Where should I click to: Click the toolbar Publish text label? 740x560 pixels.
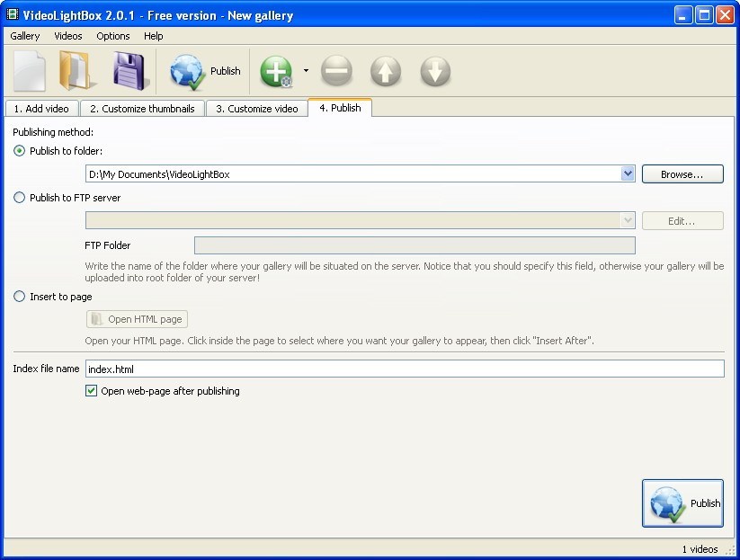click(x=225, y=71)
